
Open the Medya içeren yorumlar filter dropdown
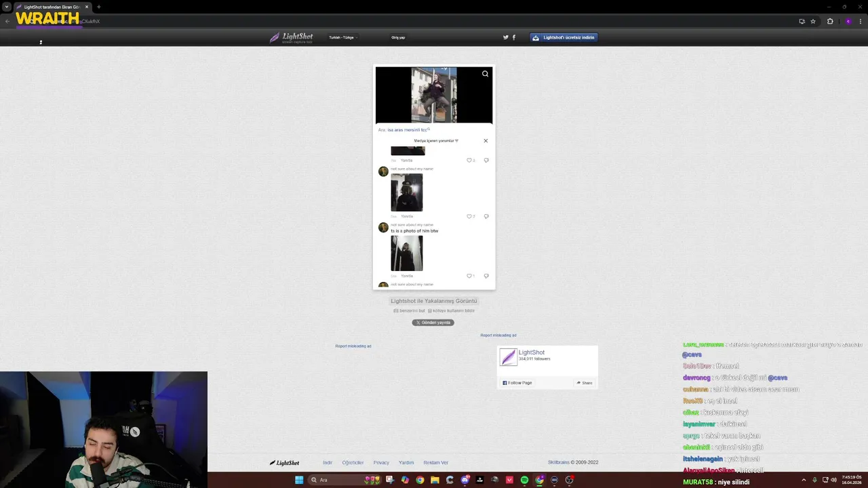tap(436, 141)
